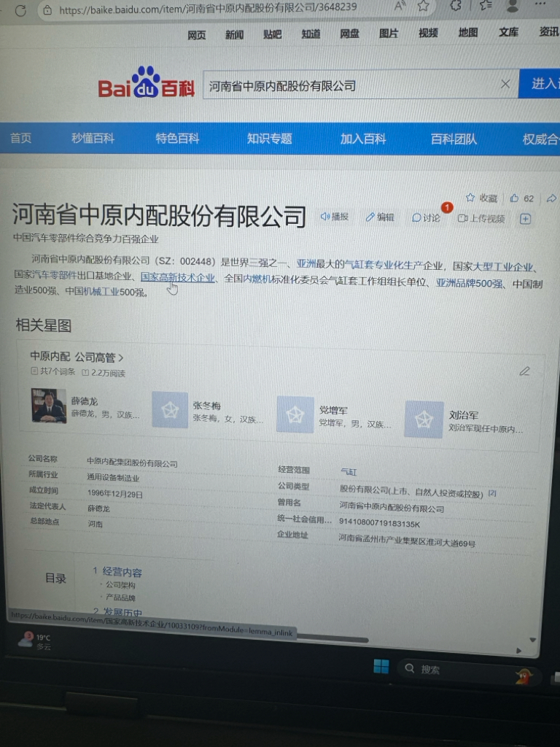The height and width of the screenshot is (747, 560).
Task: Open the 图片 top navigation link
Action: (x=389, y=33)
